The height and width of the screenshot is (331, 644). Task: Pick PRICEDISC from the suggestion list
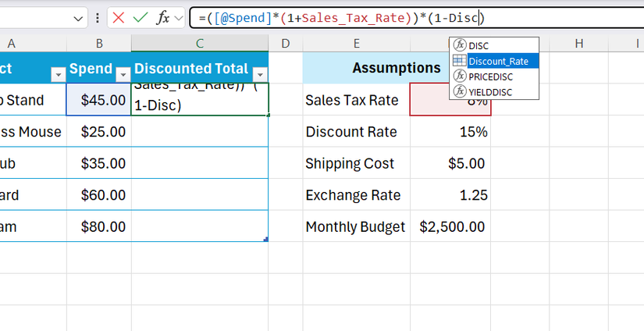(494, 77)
